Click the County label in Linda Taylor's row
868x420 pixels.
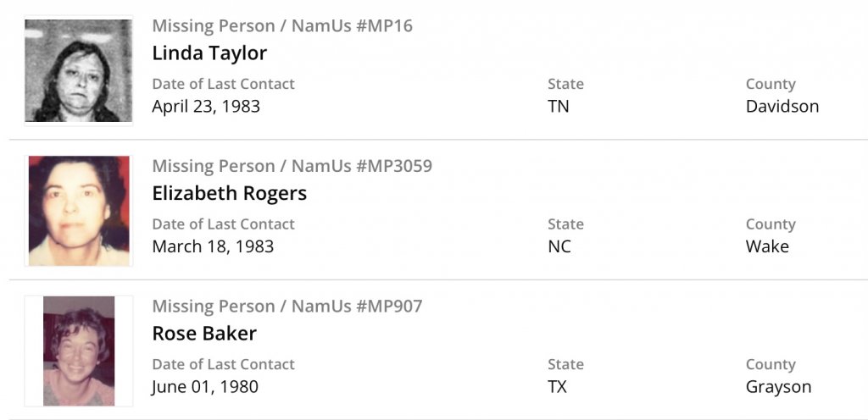coord(771,84)
